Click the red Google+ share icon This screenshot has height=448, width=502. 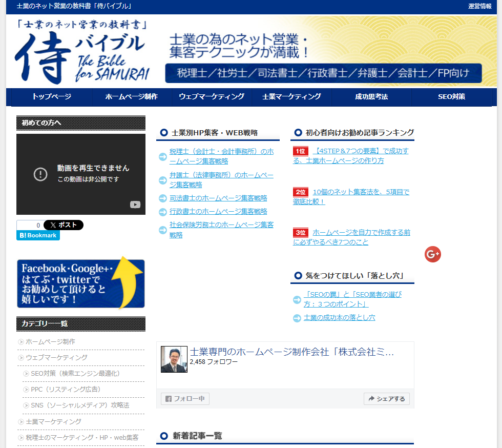pyautogui.click(x=432, y=254)
